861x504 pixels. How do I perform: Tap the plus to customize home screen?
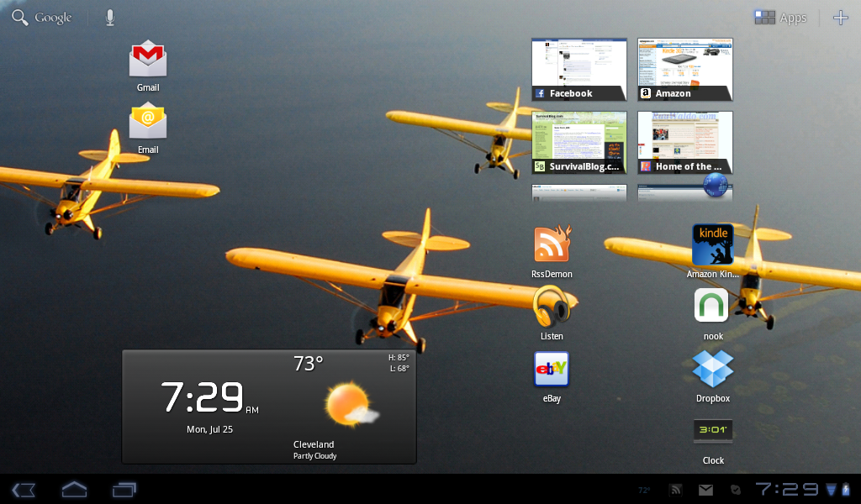coord(840,18)
